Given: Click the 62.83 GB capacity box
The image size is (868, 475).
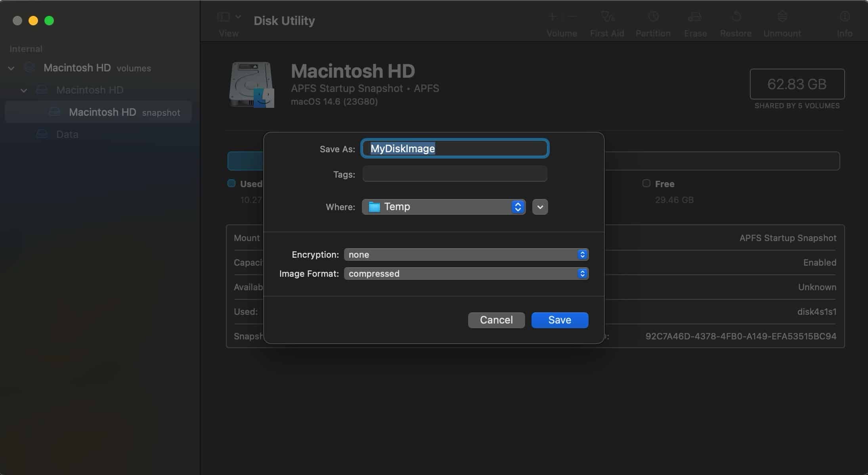Looking at the screenshot, I should point(797,84).
